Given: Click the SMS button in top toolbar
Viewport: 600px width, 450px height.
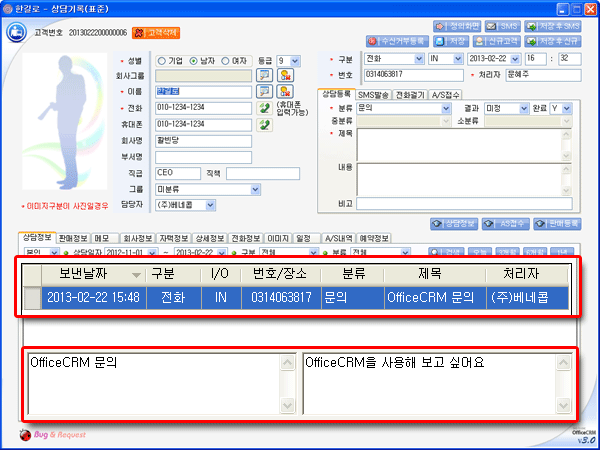Looking at the screenshot, I should [x=500, y=25].
